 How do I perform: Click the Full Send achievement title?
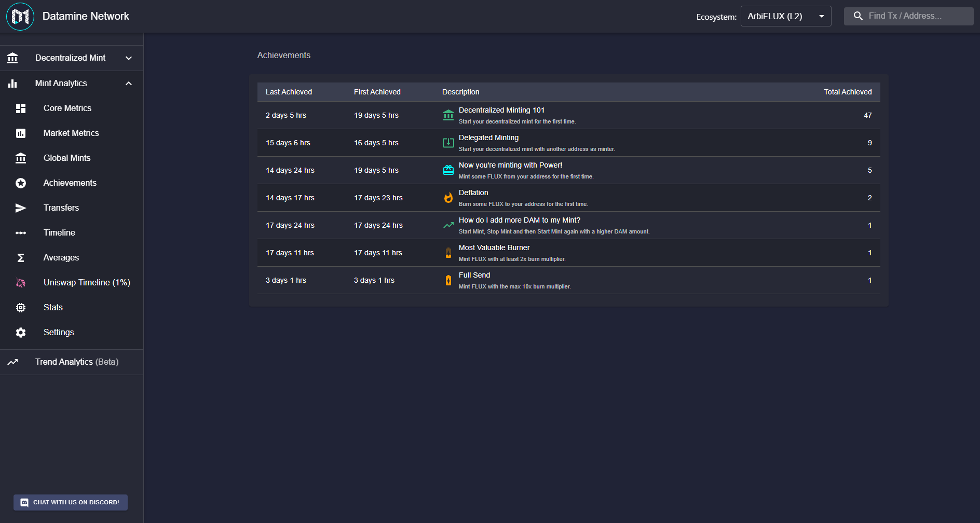point(474,275)
